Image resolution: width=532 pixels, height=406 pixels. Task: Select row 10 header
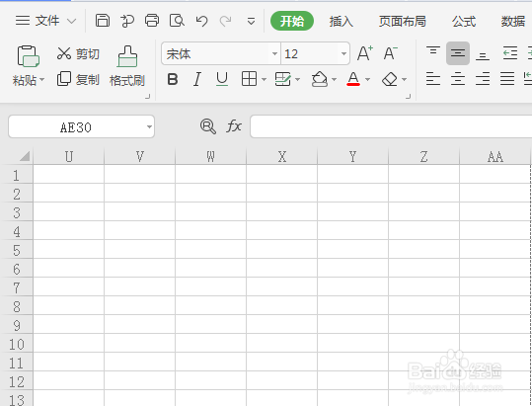(x=17, y=344)
